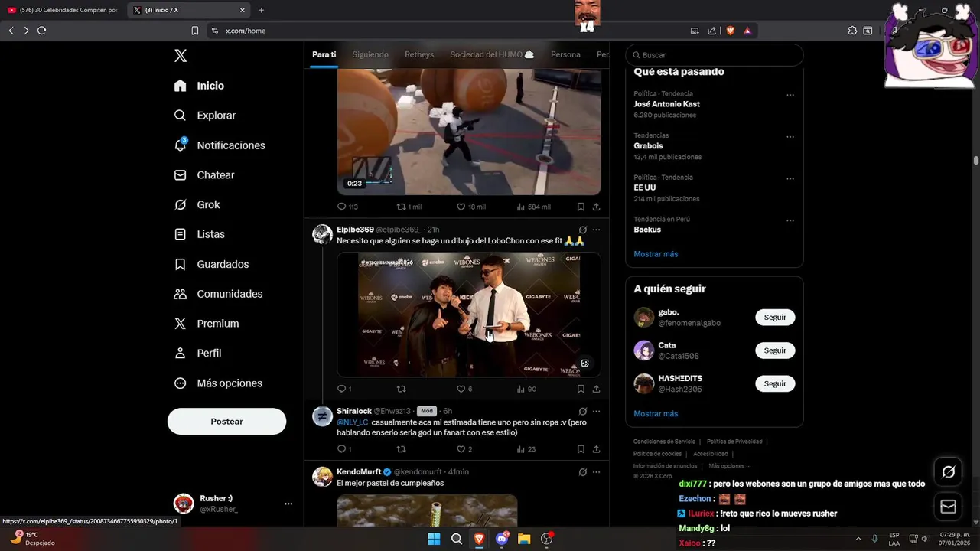Click the Postear button
Viewport: 980px width, 551px height.
point(226,422)
